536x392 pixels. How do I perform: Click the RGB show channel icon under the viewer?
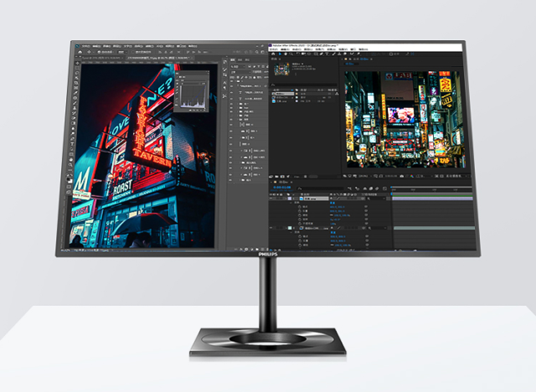coord(411,177)
